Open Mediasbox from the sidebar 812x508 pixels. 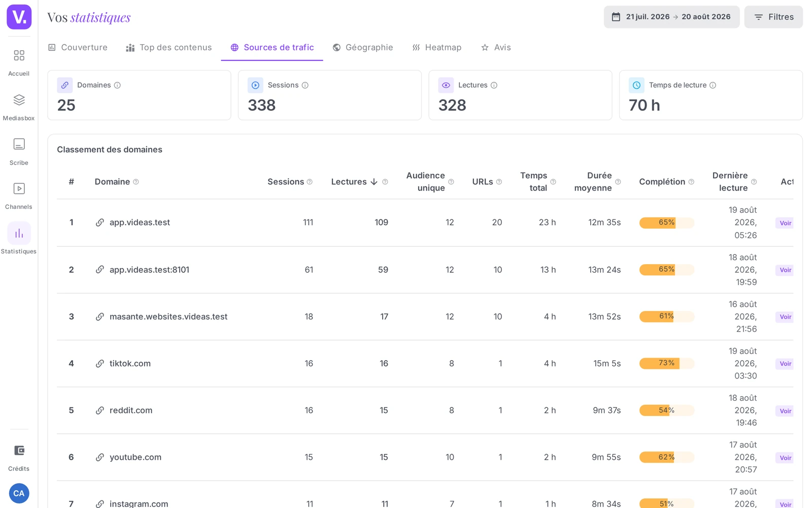[x=19, y=107]
